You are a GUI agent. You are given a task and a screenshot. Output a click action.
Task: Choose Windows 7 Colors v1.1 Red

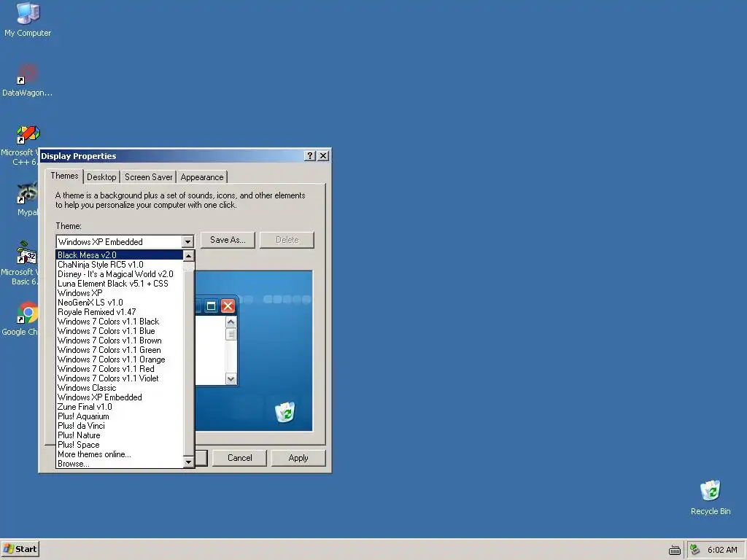(x=119, y=369)
